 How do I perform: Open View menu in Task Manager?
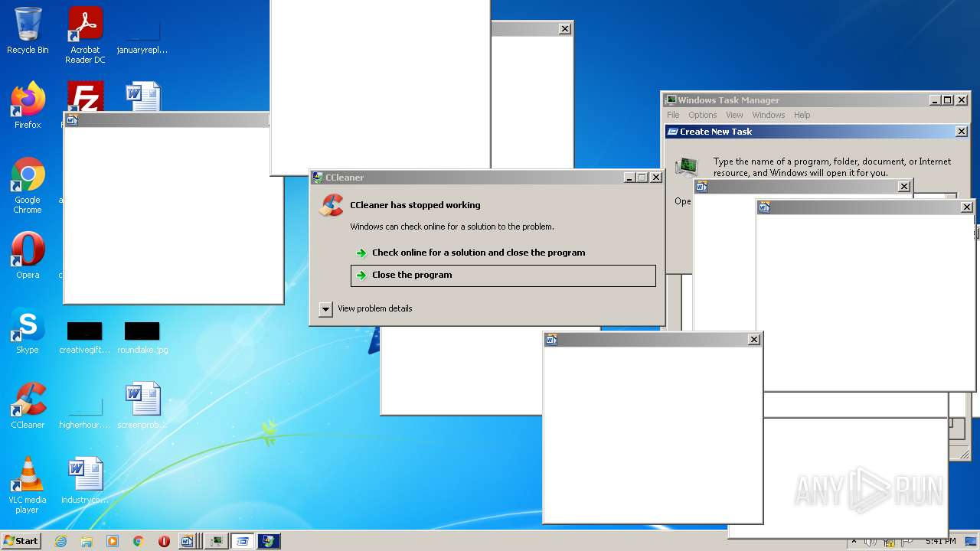click(734, 115)
